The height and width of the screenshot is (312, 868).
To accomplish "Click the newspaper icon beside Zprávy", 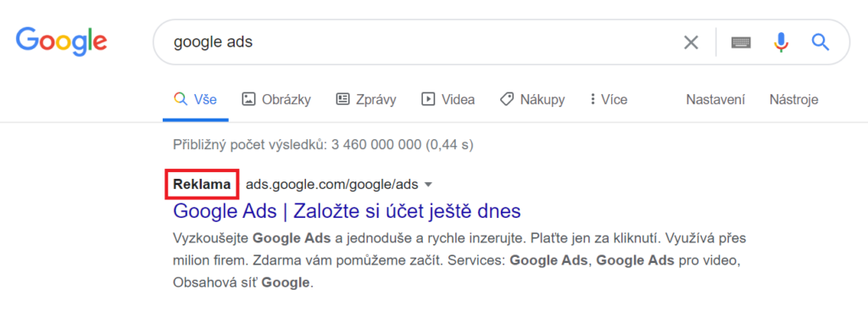I will (x=342, y=99).
